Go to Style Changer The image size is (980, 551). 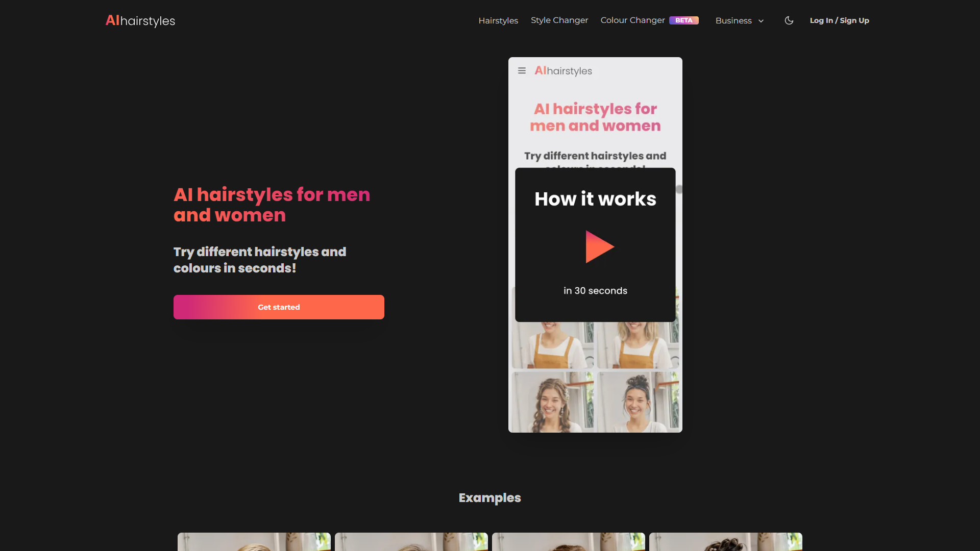pos(559,20)
